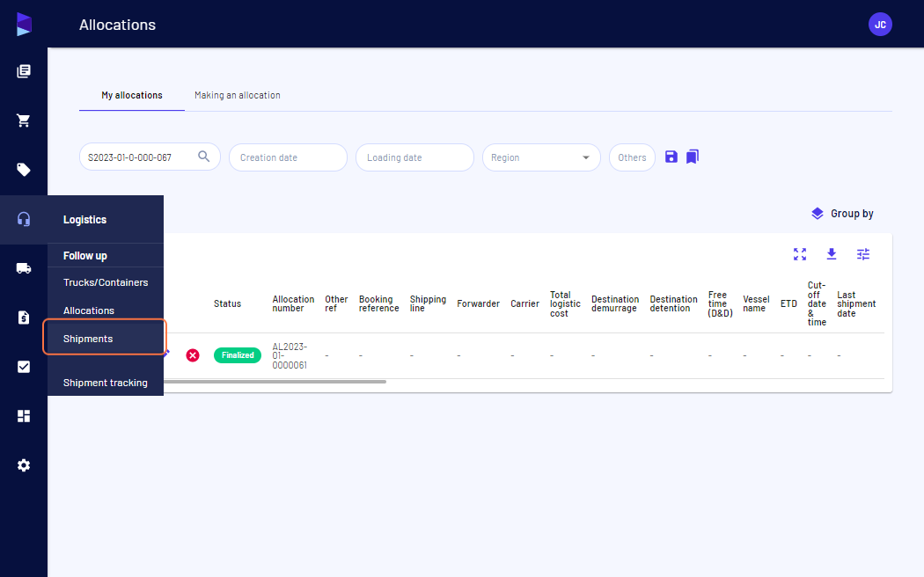
Task: Sort by Shipping line column header
Action: pyautogui.click(x=428, y=303)
